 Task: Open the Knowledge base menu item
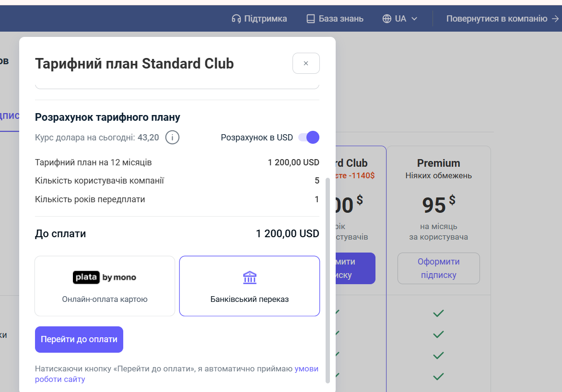point(341,19)
